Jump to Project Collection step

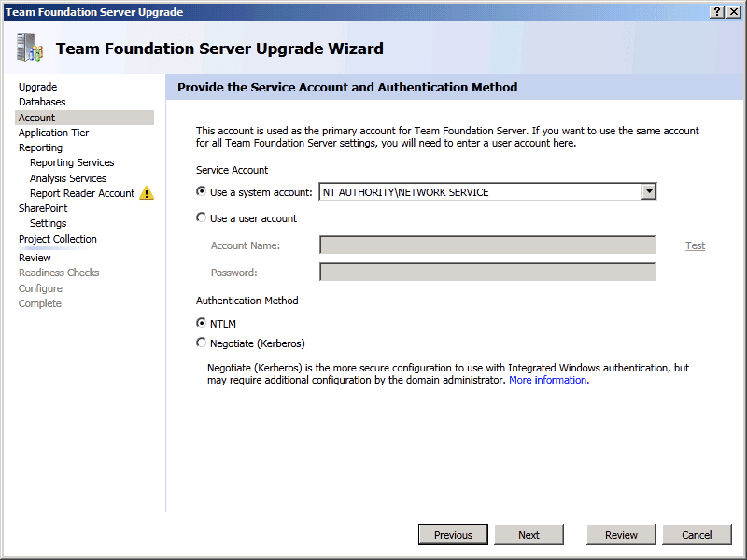point(57,239)
